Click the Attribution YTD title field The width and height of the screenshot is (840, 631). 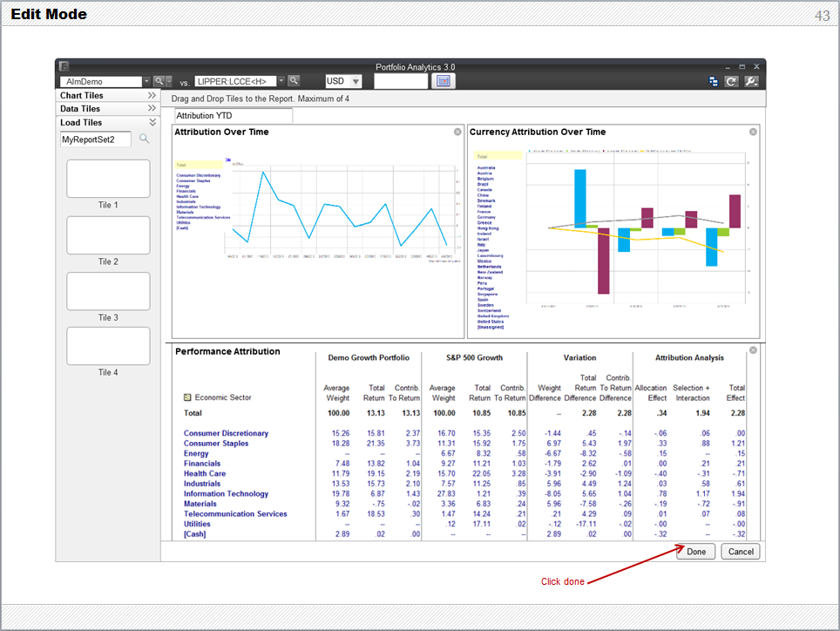click(x=234, y=116)
